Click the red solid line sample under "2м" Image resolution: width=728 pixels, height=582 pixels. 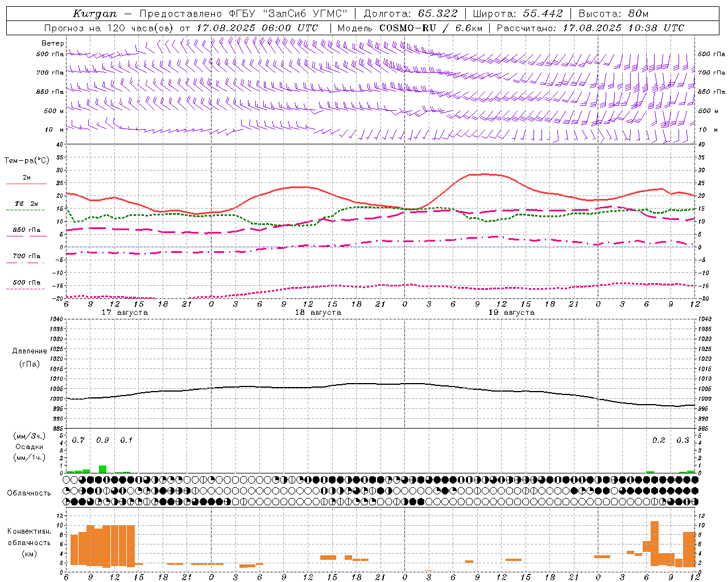pyautogui.click(x=27, y=184)
